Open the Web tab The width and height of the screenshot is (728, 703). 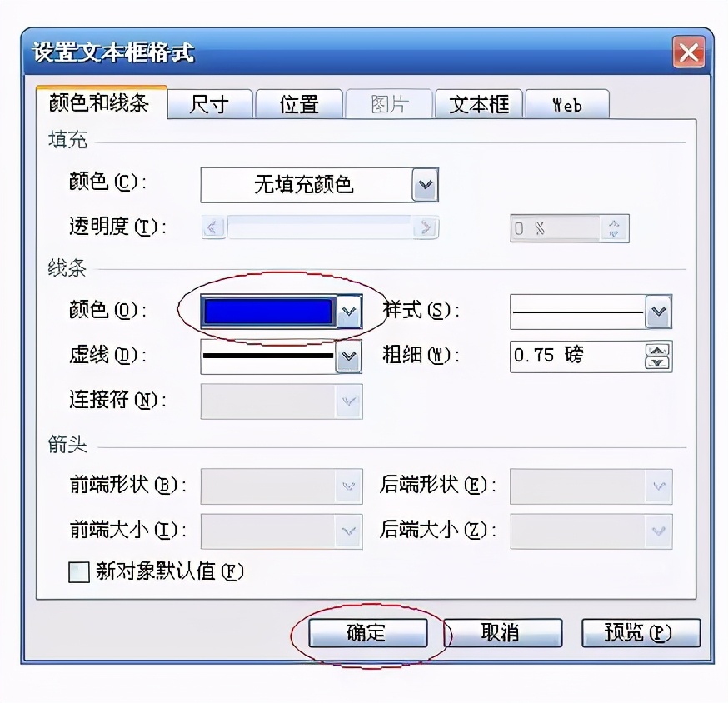click(567, 104)
